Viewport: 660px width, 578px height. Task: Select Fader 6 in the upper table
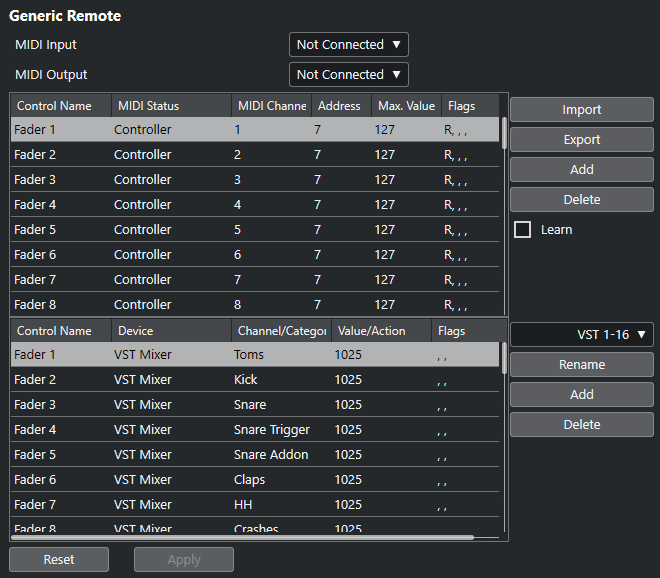coord(255,255)
